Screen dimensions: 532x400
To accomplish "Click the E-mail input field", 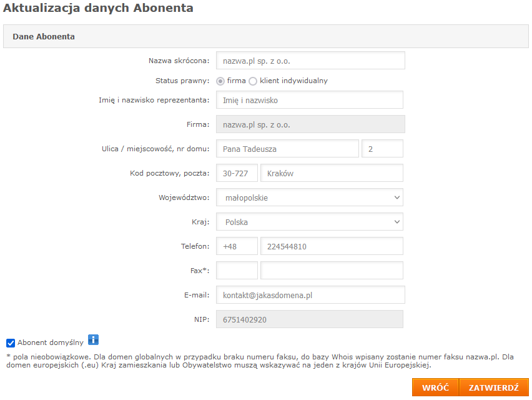I will pos(310,295).
